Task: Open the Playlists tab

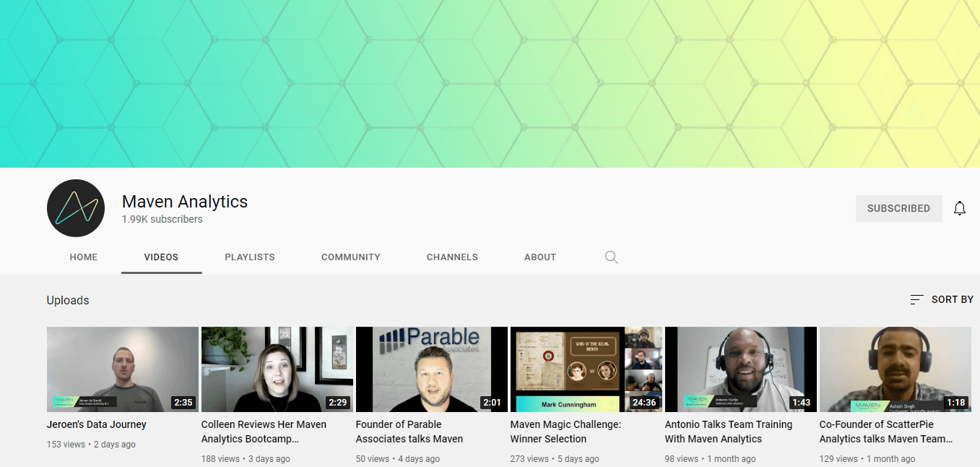Action: [x=250, y=257]
